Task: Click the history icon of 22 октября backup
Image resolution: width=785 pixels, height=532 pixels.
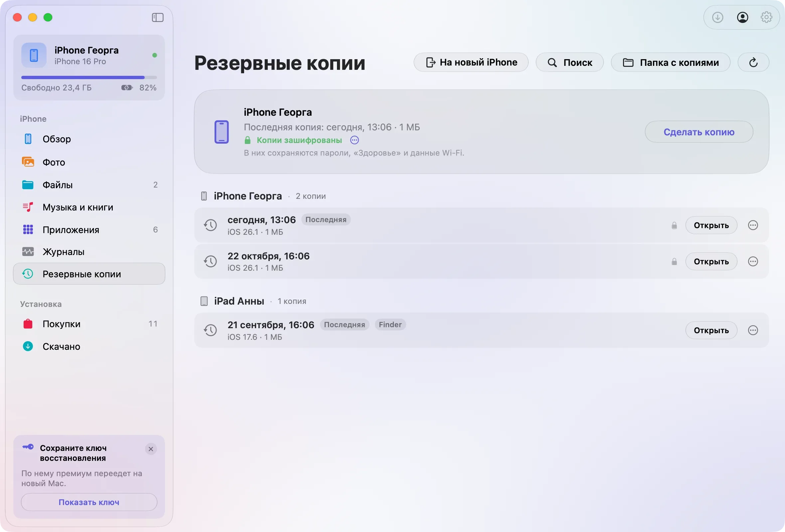Action: click(x=211, y=261)
